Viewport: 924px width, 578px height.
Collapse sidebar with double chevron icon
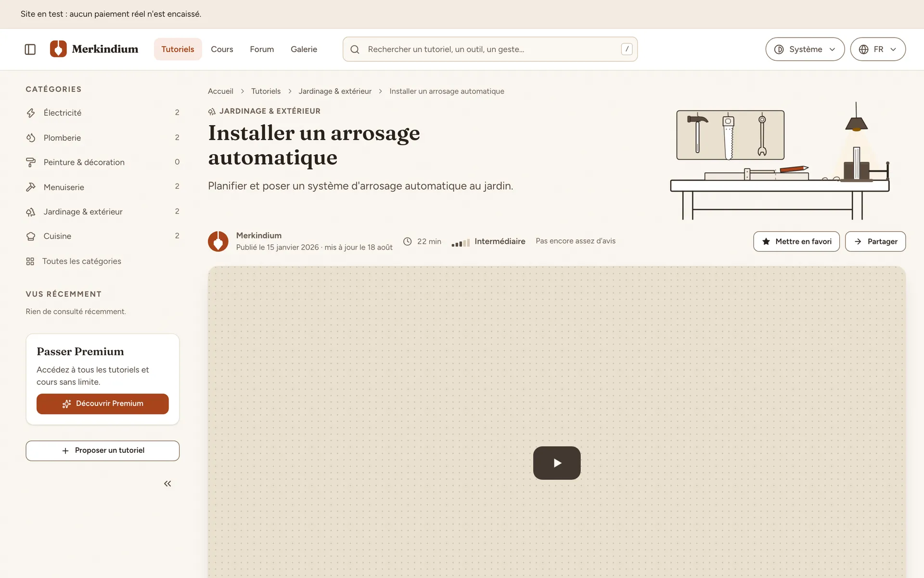coord(167,484)
